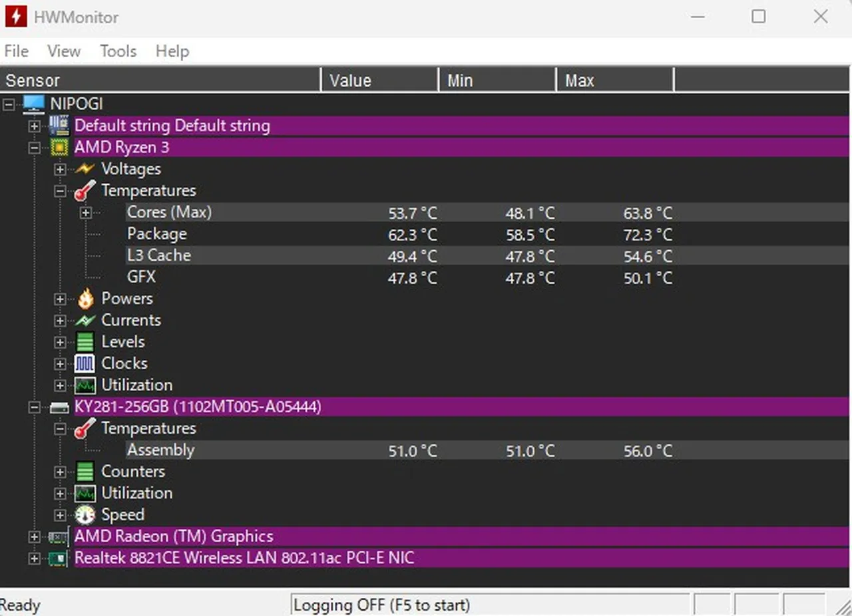Viewport: 852px width, 616px height.
Task: Open the Tools menu
Action: point(118,51)
